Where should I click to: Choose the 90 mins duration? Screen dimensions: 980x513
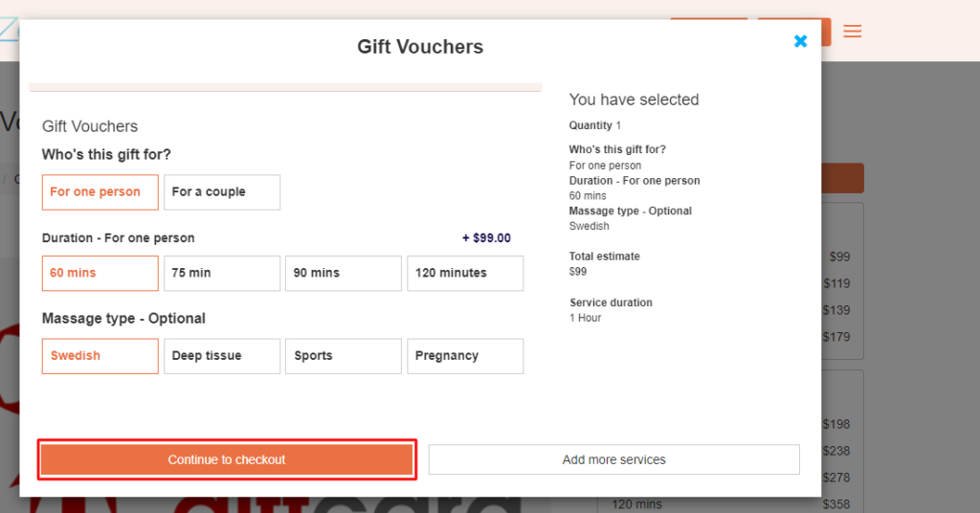344,273
